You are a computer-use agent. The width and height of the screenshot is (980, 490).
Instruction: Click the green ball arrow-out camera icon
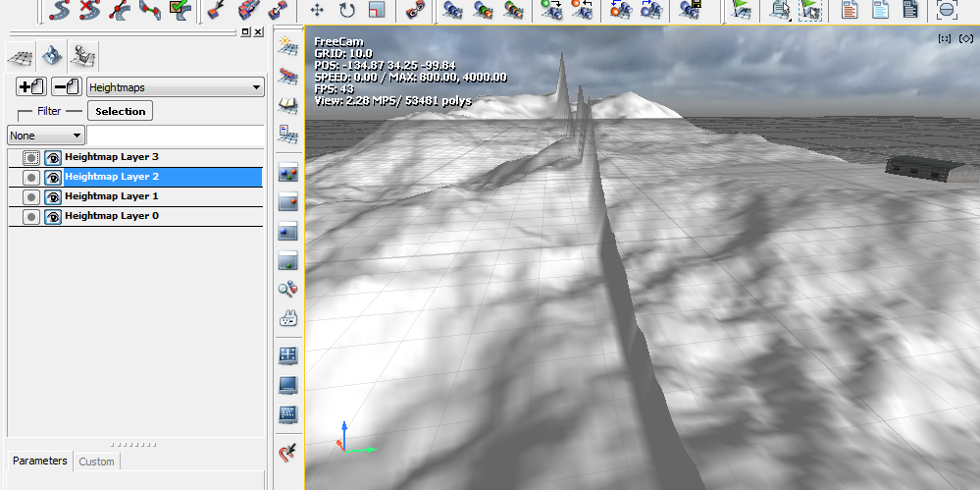pyautogui.click(x=552, y=10)
